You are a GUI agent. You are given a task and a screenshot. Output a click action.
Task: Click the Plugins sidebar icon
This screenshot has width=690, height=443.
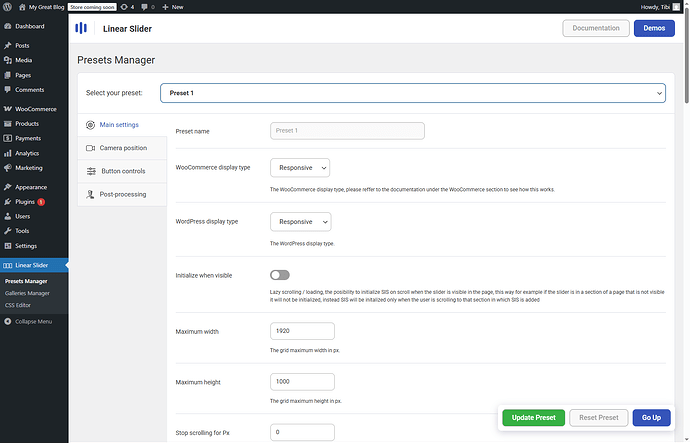pos(7,201)
